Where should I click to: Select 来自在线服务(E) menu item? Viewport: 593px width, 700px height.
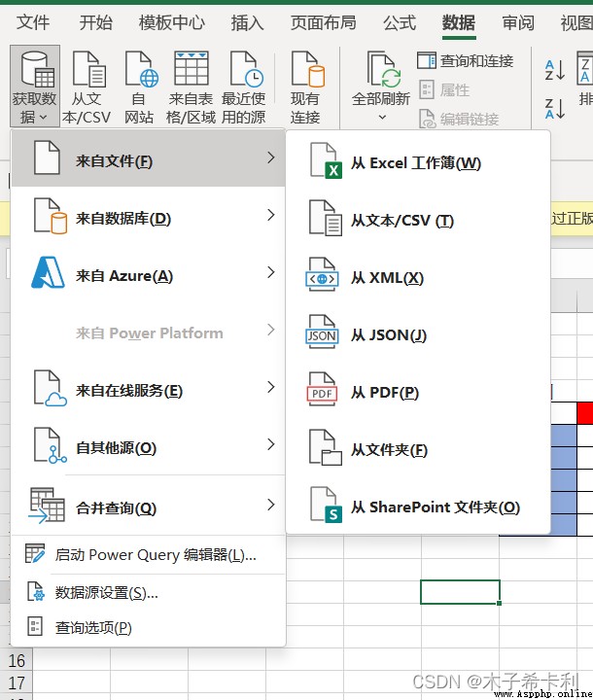[x=148, y=389]
